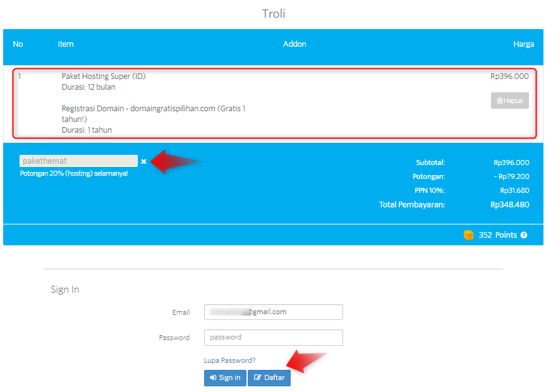Click the Daftar register button
546x392 pixels.
[269, 377]
